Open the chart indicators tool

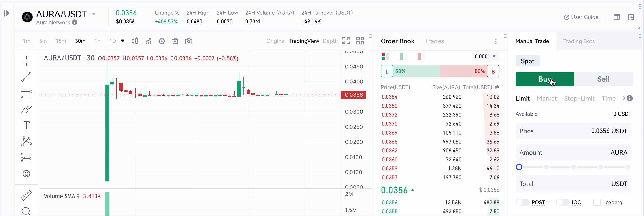(149, 41)
